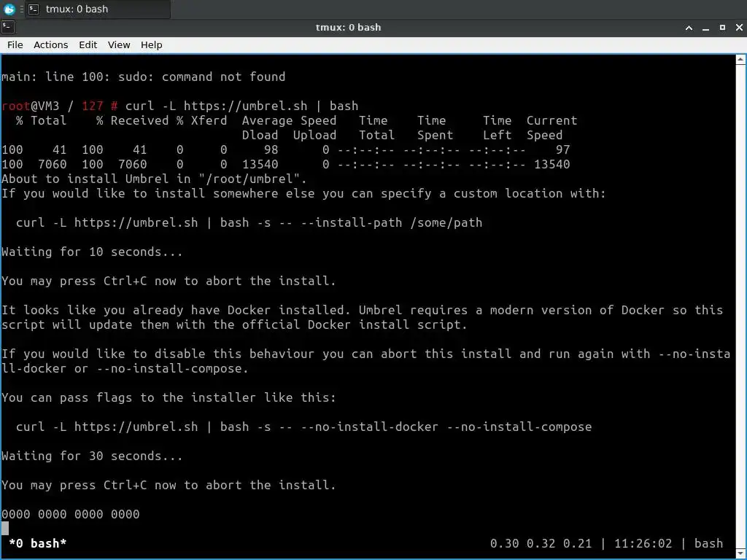Click the terminal icon in taskbar entry

coord(34,9)
